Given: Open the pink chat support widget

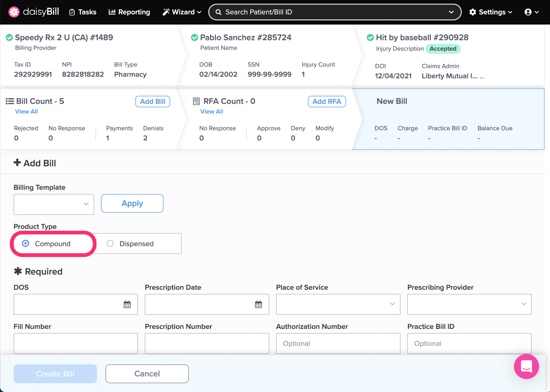Looking at the screenshot, I should 526,367.
